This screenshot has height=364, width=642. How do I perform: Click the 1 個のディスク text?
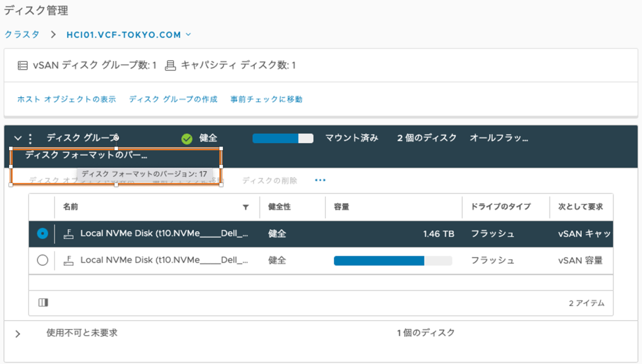[426, 333]
